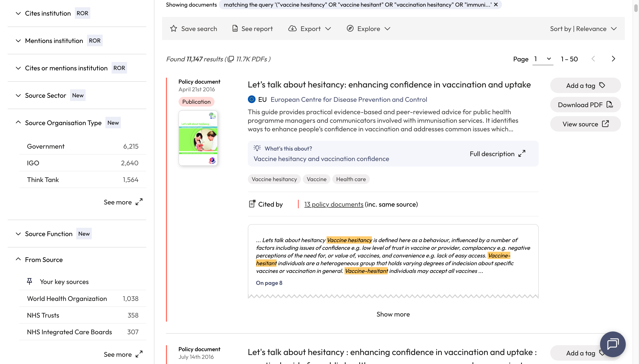Image resolution: width=639 pixels, height=364 pixels.
Task: Click Download PDF button
Action: (585, 105)
